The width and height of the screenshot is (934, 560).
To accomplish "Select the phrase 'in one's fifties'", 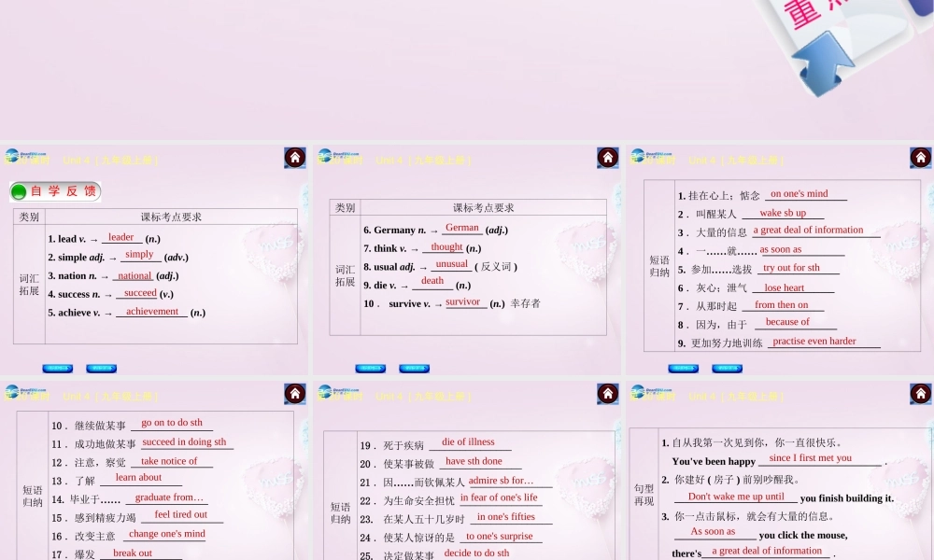I will click(505, 516).
